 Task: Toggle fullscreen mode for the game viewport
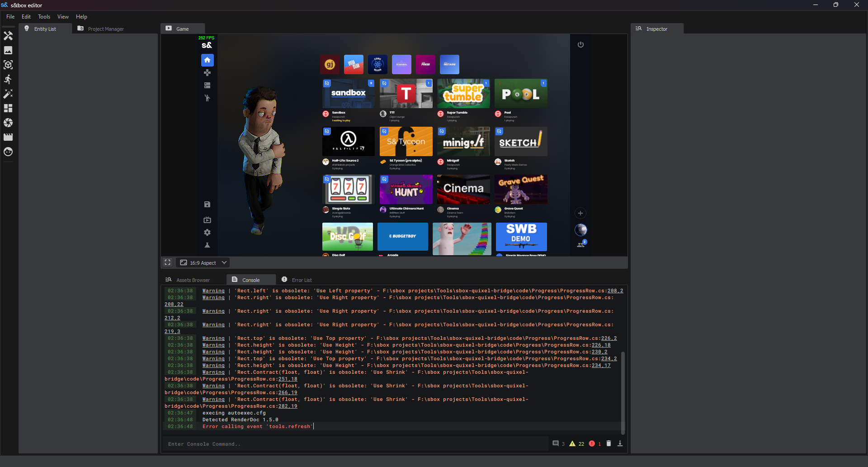167,262
